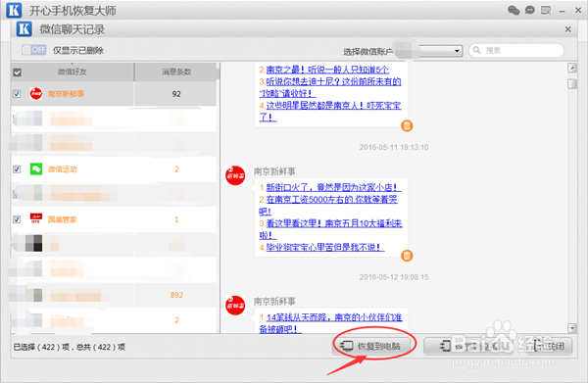Click the 关闭 button at the bottom
588x383 pixels.
click(x=550, y=347)
